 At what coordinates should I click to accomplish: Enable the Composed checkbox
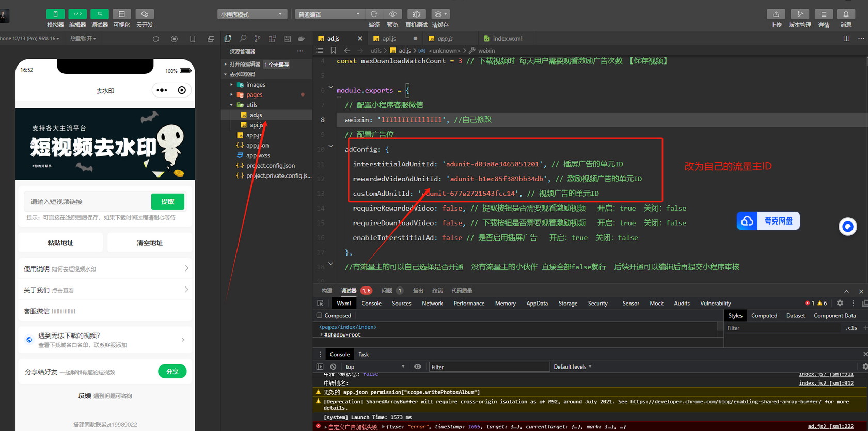[x=319, y=316]
